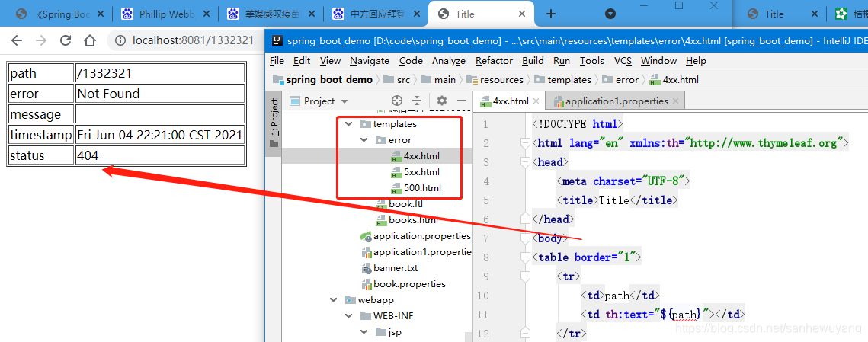868x342 pixels.
Task: Click the Collapse All icon in Project panel
Action: [x=417, y=101]
